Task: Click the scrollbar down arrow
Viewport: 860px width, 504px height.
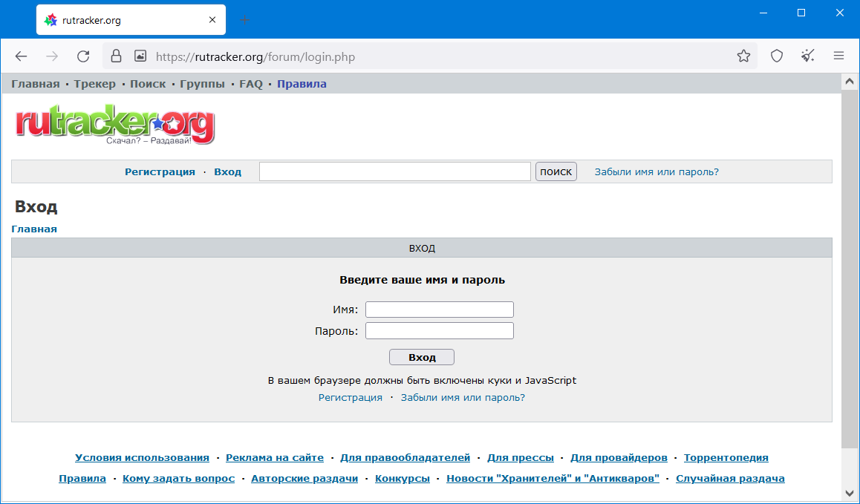Action: pyautogui.click(x=850, y=493)
